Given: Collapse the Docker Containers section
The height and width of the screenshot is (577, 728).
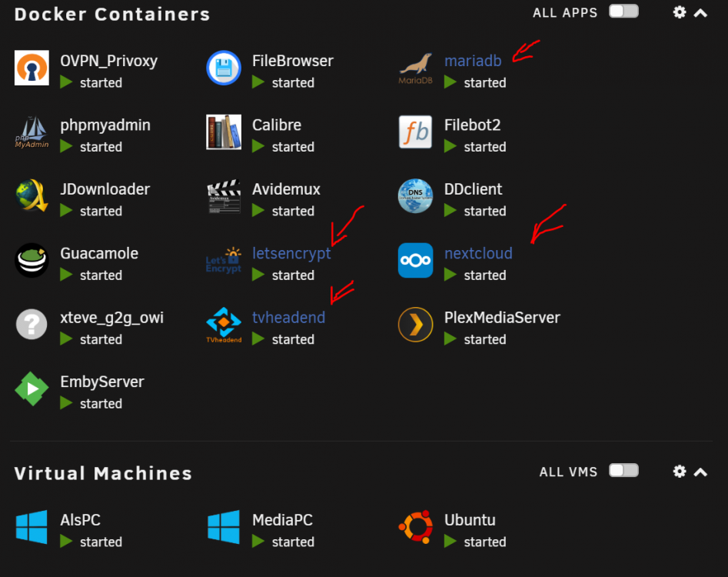Looking at the screenshot, I should (x=700, y=13).
